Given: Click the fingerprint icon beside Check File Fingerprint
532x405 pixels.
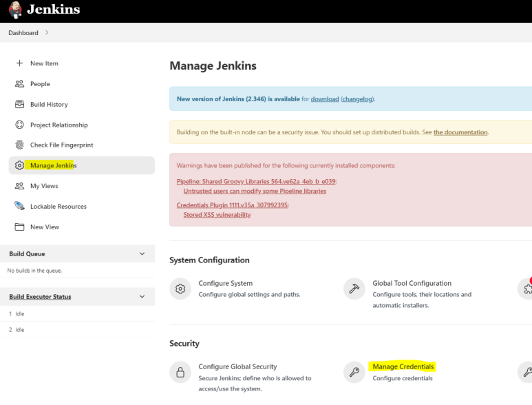Looking at the screenshot, I should (19, 145).
